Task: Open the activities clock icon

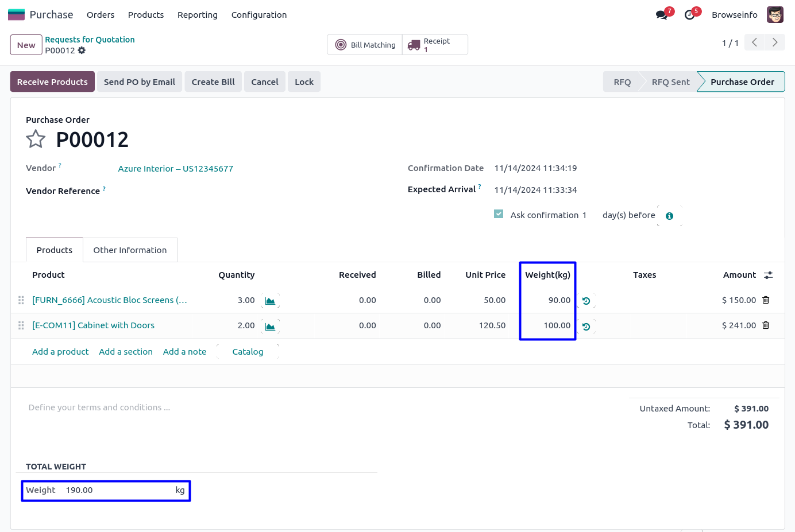Action: coord(690,15)
